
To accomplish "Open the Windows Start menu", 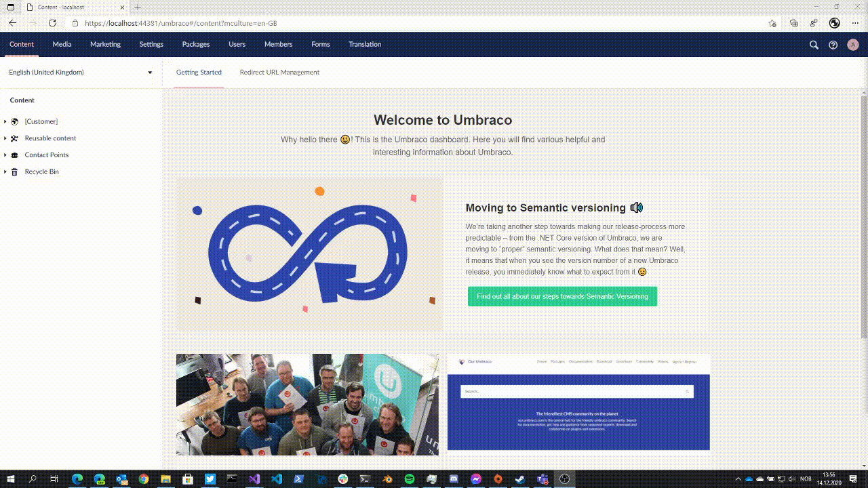I will (x=11, y=479).
